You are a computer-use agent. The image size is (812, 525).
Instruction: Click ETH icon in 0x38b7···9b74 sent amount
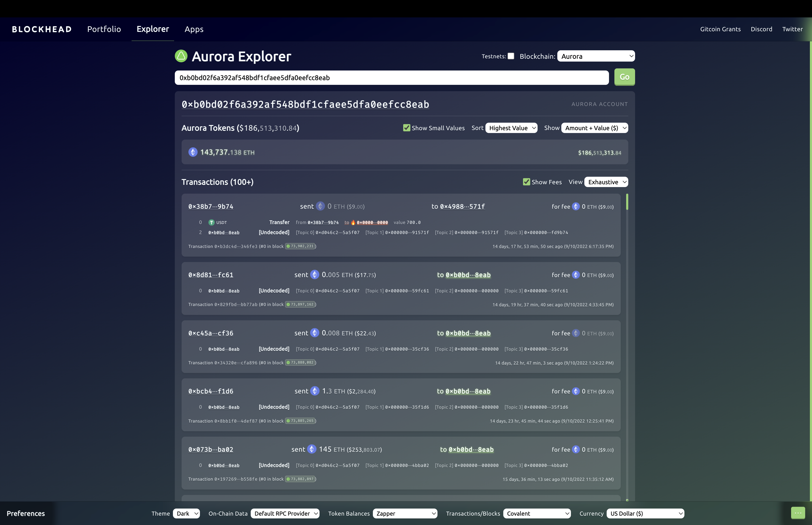(320, 206)
